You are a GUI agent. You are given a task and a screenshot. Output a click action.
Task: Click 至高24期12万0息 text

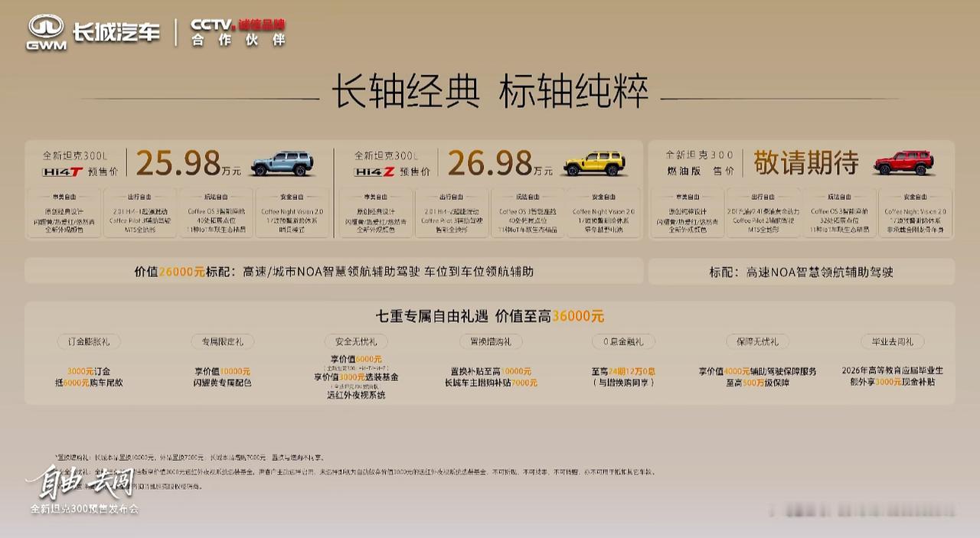[623, 371]
